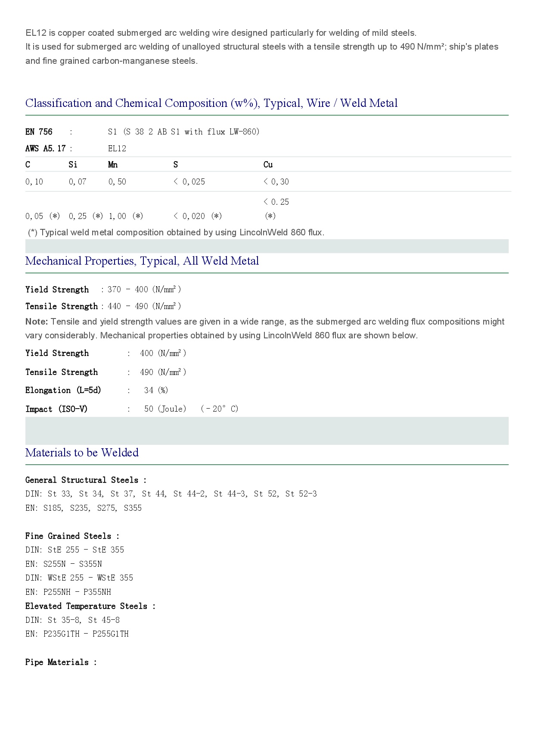Click the '1,00 (*)' manganese weld value
The image size is (534, 756).
pos(126,216)
